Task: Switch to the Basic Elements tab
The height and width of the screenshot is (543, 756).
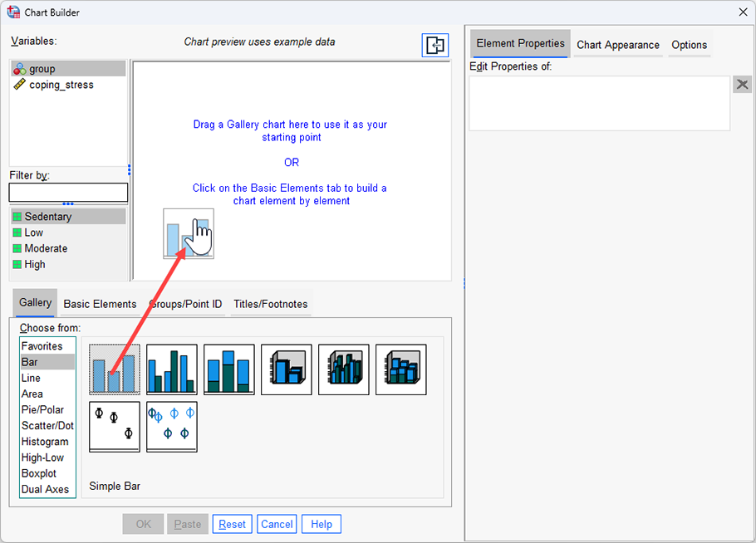Action: pyautogui.click(x=99, y=304)
